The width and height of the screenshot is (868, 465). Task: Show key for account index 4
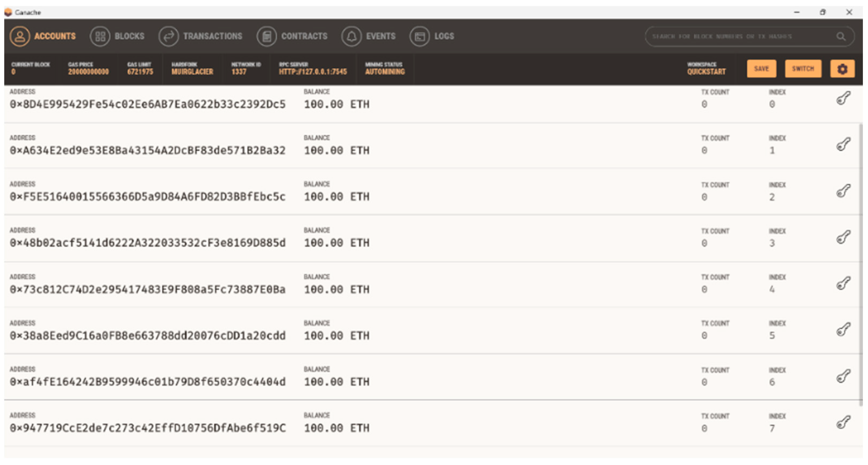click(843, 283)
